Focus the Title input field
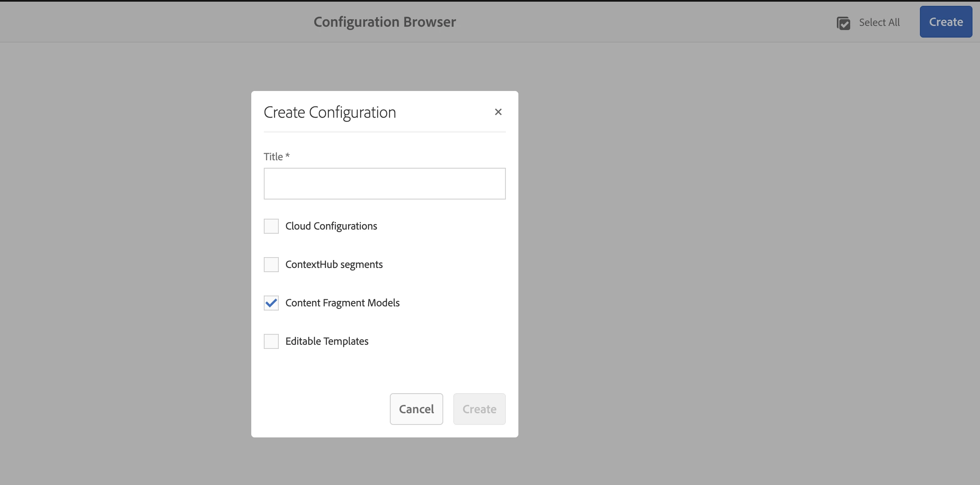This screenshot has height=485, width=980. [x=384, y=184]
